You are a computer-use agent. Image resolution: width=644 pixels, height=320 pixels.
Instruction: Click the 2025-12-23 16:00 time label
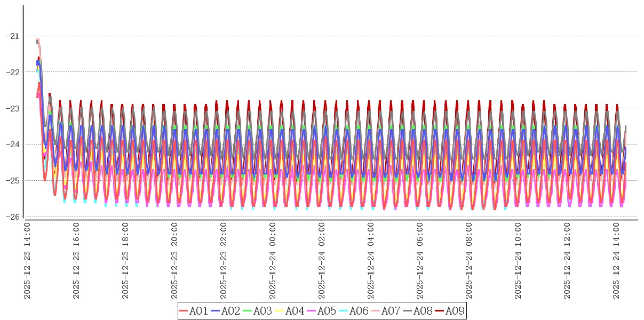point(76,261)
